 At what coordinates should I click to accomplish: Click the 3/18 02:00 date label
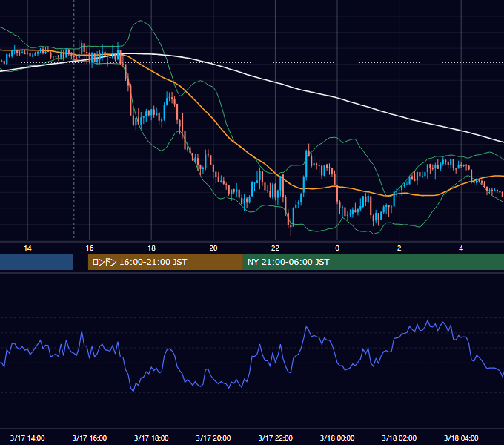coord(399,438)
